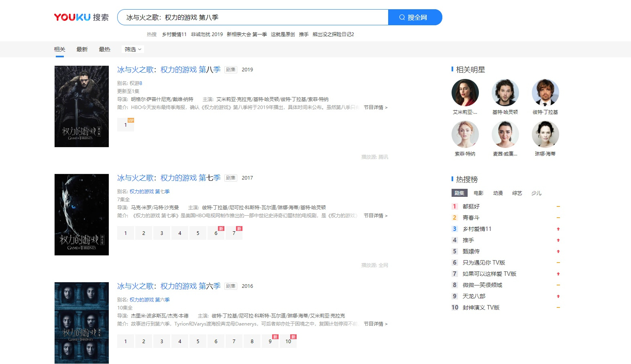Click the 搜全网 search button
631x364 pixels.
coord(415,17)
